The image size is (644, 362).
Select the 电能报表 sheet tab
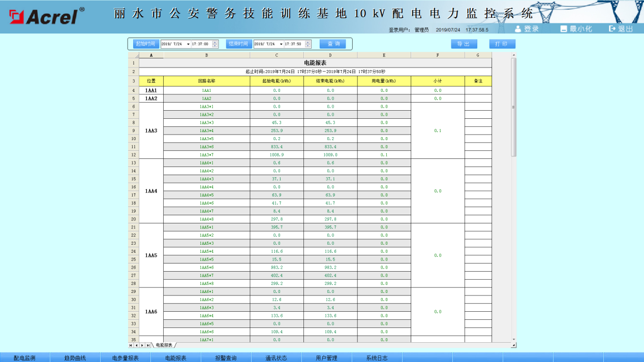pos(164,345)
